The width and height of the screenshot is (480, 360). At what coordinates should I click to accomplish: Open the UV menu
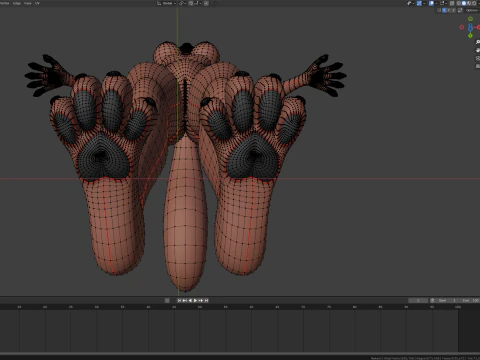click(x=37, y=3)
